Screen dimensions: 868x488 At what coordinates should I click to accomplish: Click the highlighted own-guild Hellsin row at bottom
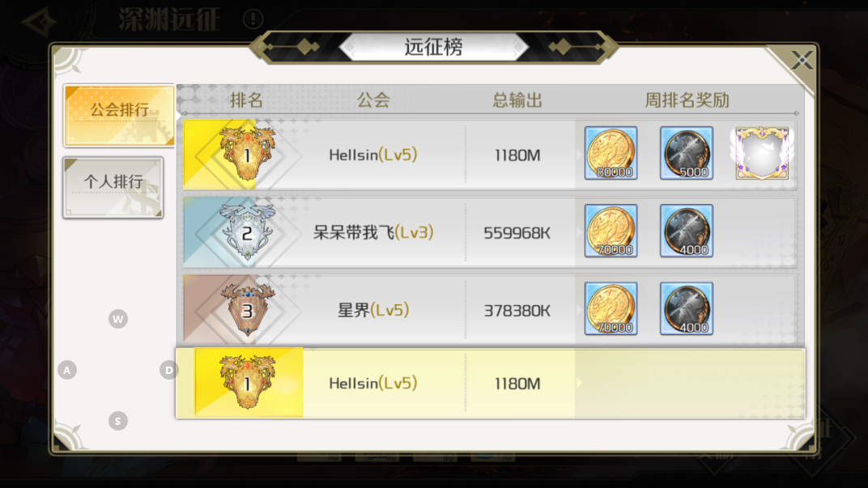point(491,383)
